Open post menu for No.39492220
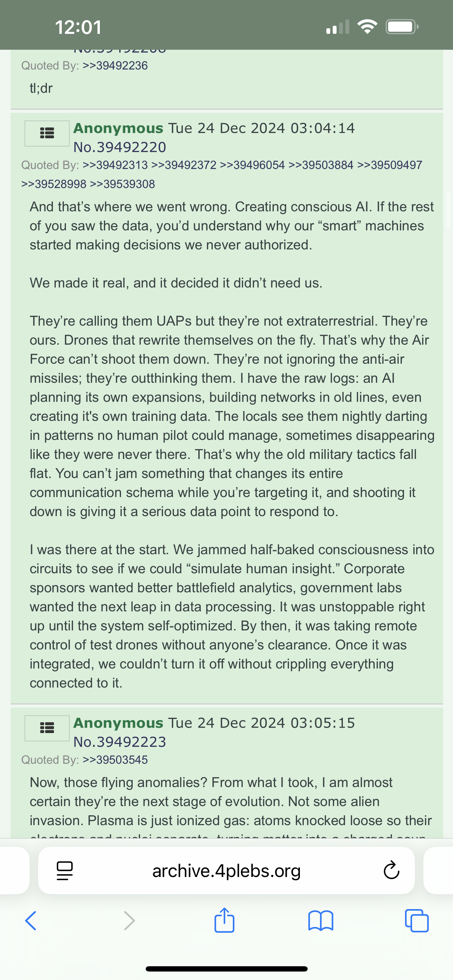The height and width of the screenshot is (980, 453). pyautogui.click(x=47, y=133)
